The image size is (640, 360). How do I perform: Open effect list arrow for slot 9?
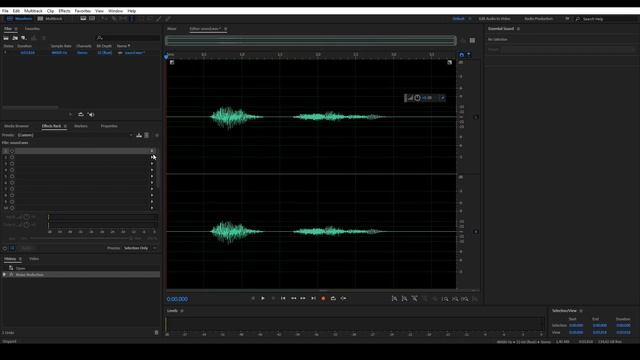[152, 202]
